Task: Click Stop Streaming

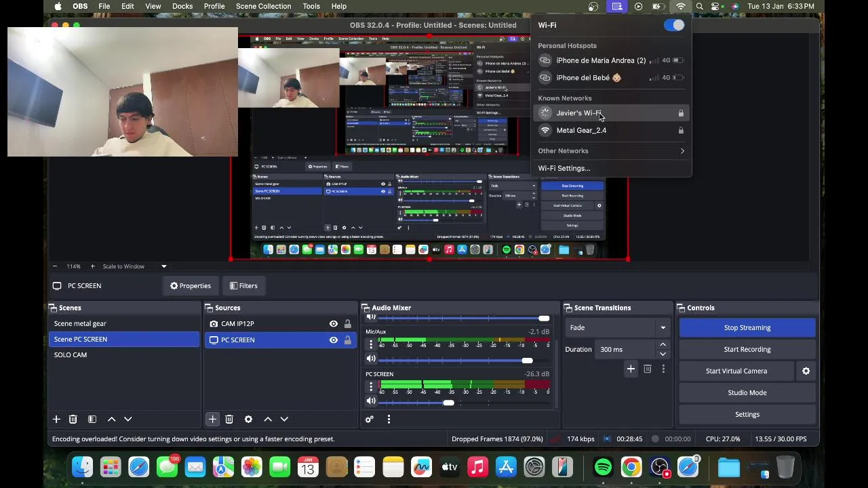Action: tap(747, 328)
